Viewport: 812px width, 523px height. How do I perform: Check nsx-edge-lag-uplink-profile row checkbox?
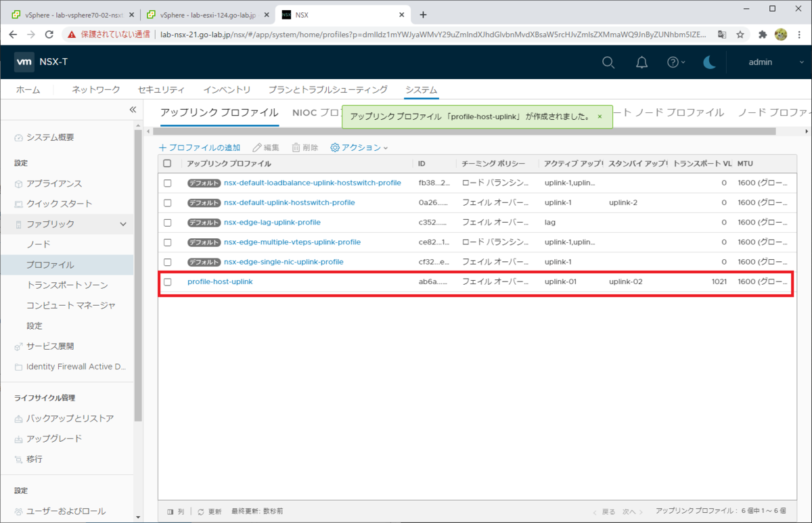(x=168, y=222)
